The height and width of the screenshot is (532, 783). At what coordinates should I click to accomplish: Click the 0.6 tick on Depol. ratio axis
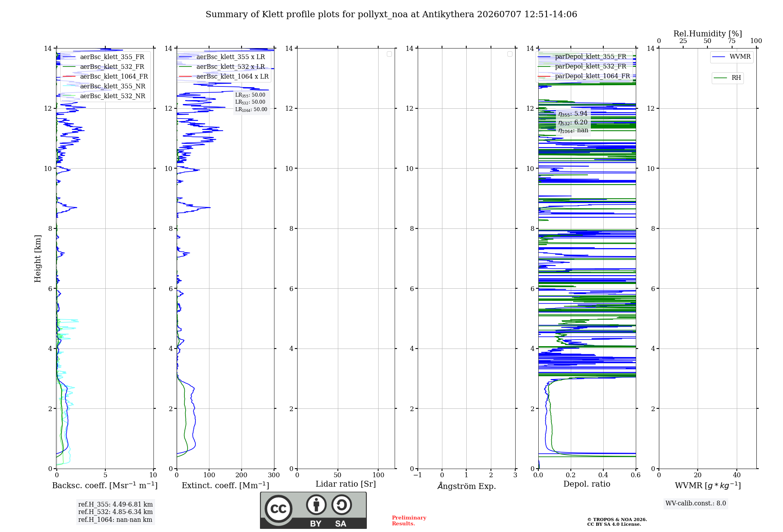pos(636,475)
